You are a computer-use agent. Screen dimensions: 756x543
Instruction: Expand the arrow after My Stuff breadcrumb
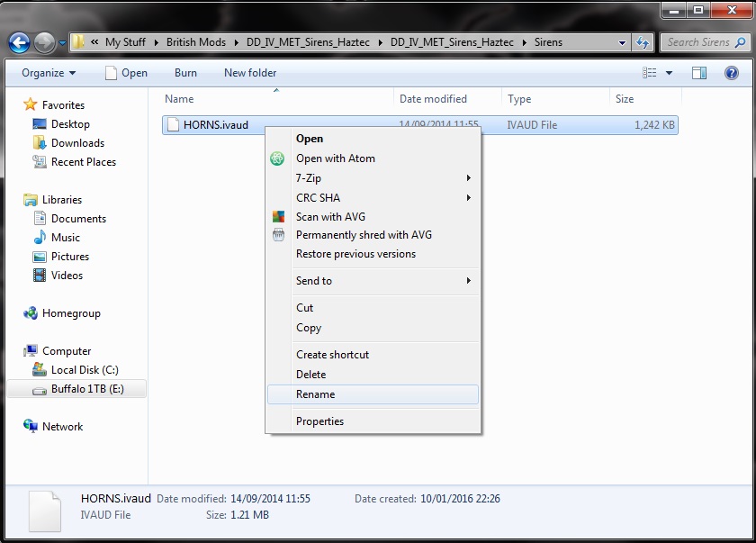pos(156,42)
